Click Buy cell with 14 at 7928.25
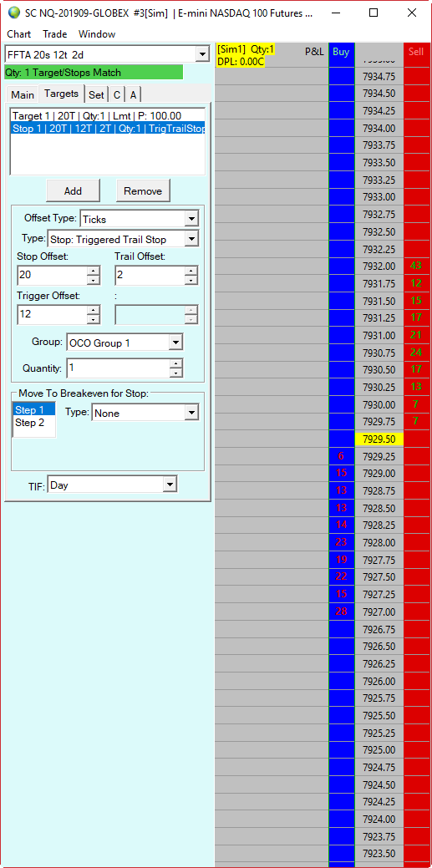The image size is (432, 868). [341, 525]
